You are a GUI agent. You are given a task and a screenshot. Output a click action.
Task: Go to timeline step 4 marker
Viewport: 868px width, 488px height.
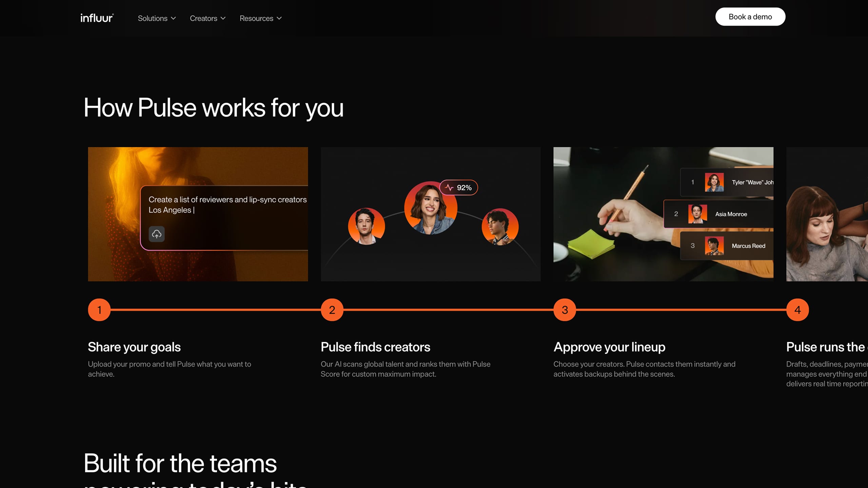(798, 310)
